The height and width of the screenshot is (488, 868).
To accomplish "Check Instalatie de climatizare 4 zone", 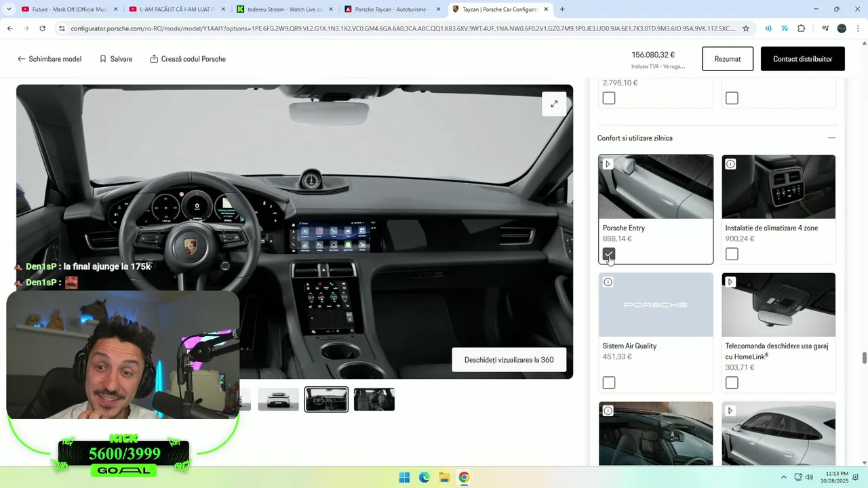I will 732,254.
